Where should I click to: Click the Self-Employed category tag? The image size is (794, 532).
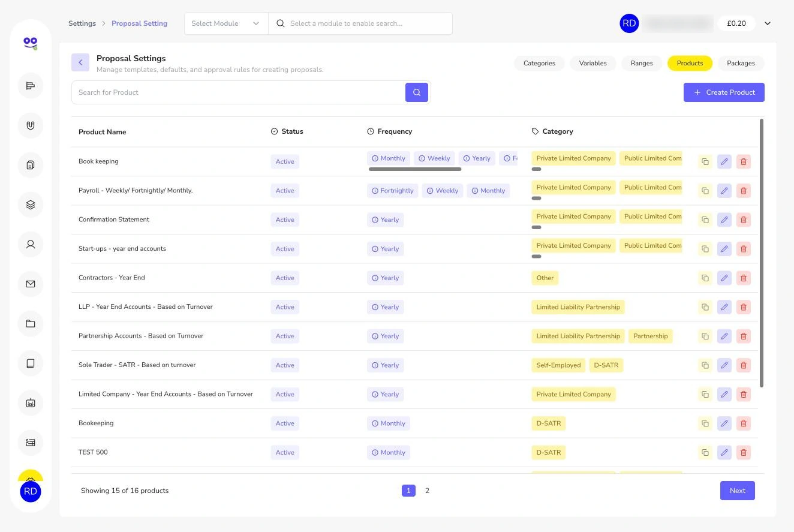coord(558,365)
